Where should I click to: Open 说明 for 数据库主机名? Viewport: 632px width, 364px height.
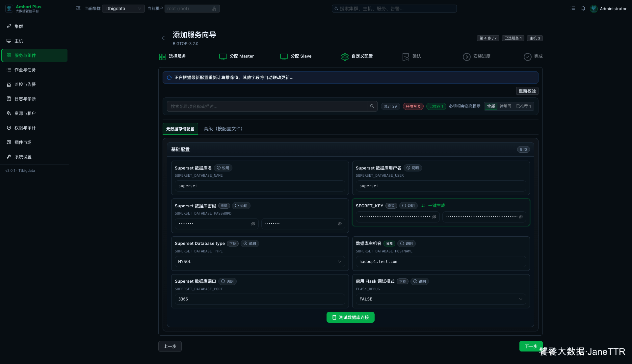click(407, 244)
